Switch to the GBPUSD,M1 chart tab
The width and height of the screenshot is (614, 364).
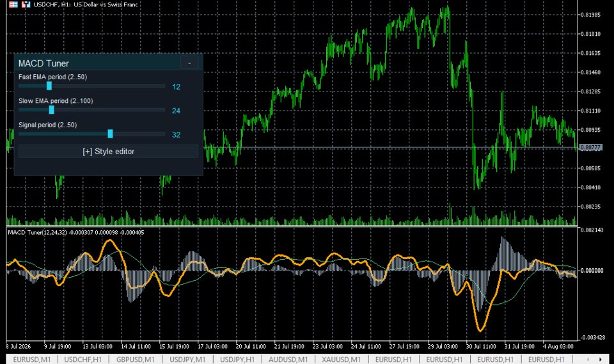[136, 360]
